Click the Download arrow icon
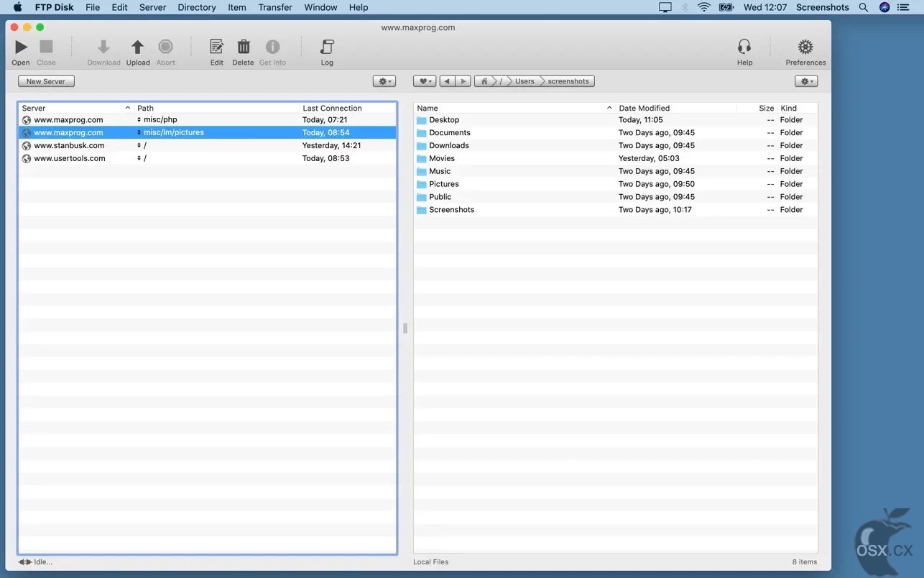The width and height of the screenshot is (924, 578). [x=103, y=47]
